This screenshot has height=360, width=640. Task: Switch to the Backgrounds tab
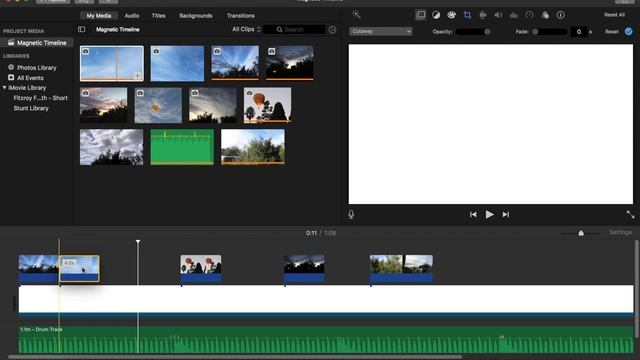point(196,16)
